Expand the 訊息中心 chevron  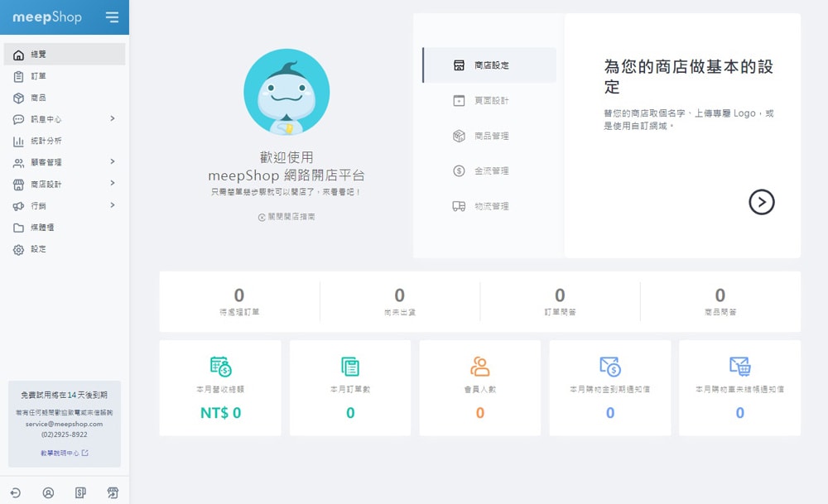tap(113, 118)
